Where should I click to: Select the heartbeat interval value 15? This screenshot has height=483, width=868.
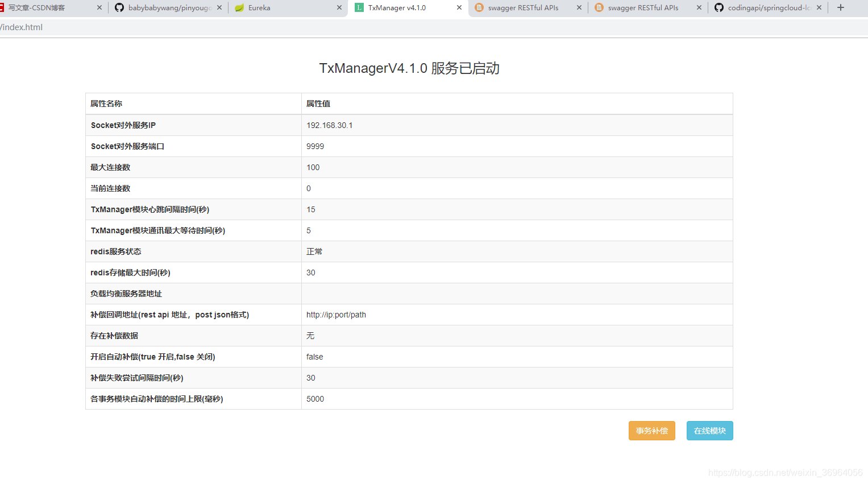click(311, 209)
